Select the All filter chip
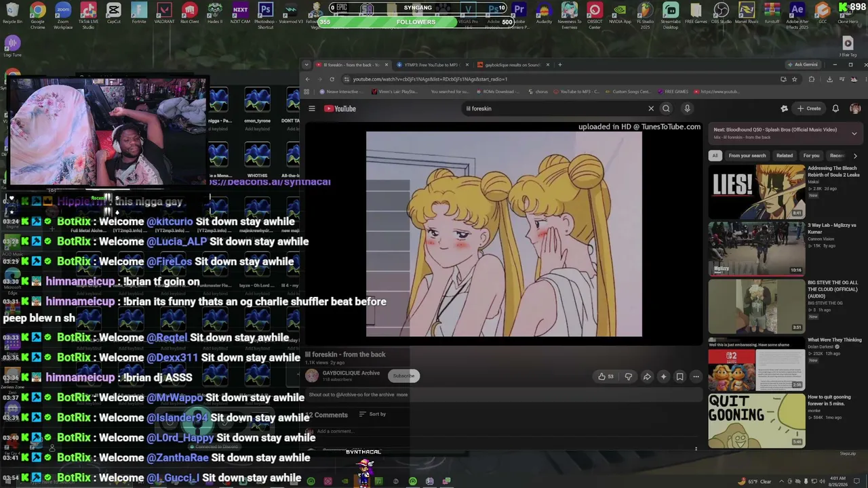868x488 pixels. [x=715, y=156]
